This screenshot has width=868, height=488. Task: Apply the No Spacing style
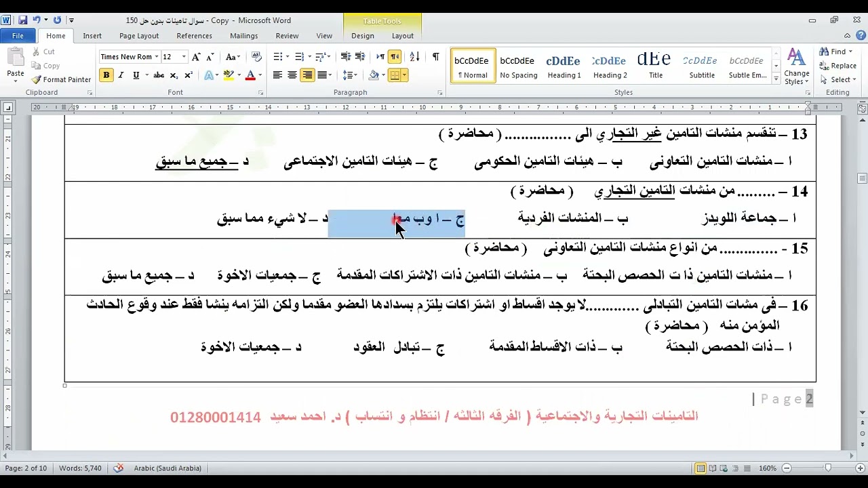(x=519, y=66)
